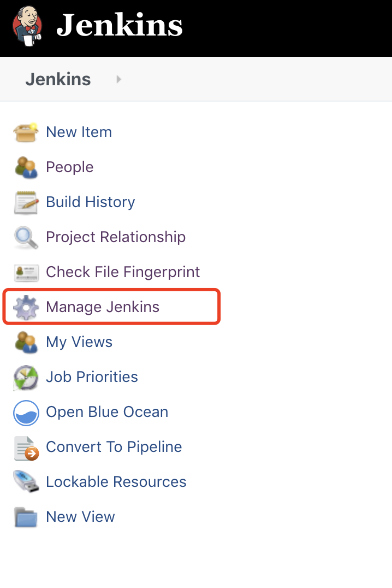
Task: Click the Open Blue Ocean circle icon
Action: pos(26,413)
